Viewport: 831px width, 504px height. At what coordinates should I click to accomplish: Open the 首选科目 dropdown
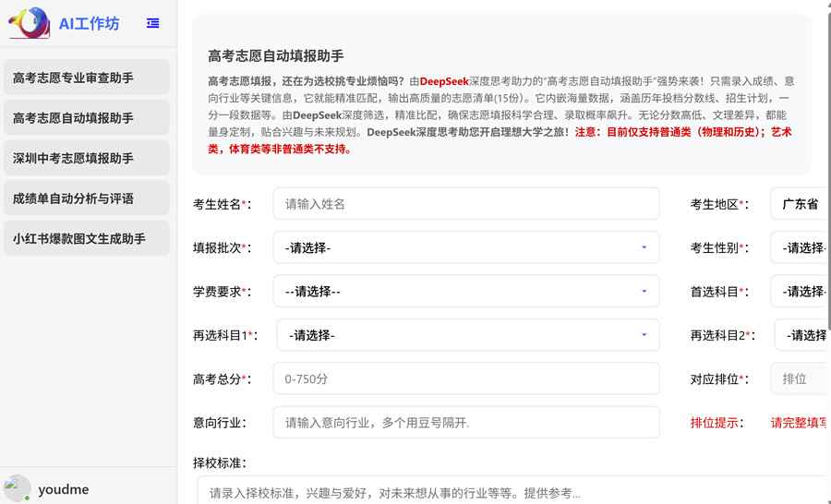[800, 292]
